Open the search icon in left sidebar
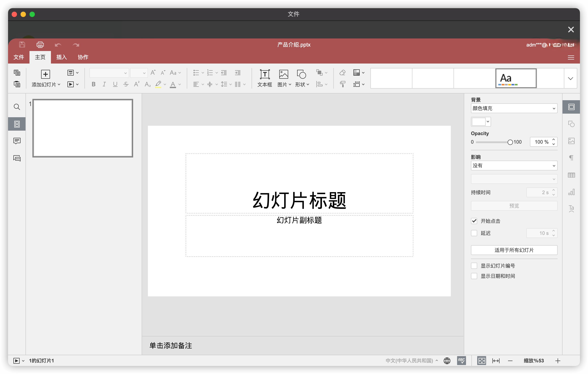Screen dimensions: 588x374 [x=17, y=107]
